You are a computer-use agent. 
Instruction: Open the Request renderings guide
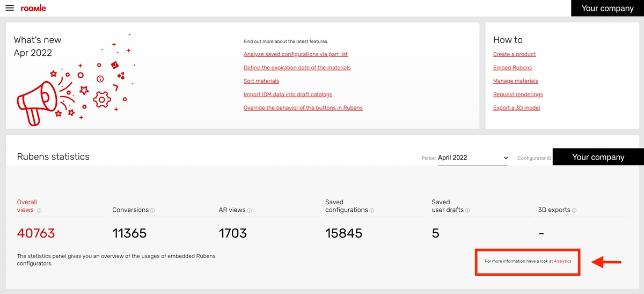518,95
